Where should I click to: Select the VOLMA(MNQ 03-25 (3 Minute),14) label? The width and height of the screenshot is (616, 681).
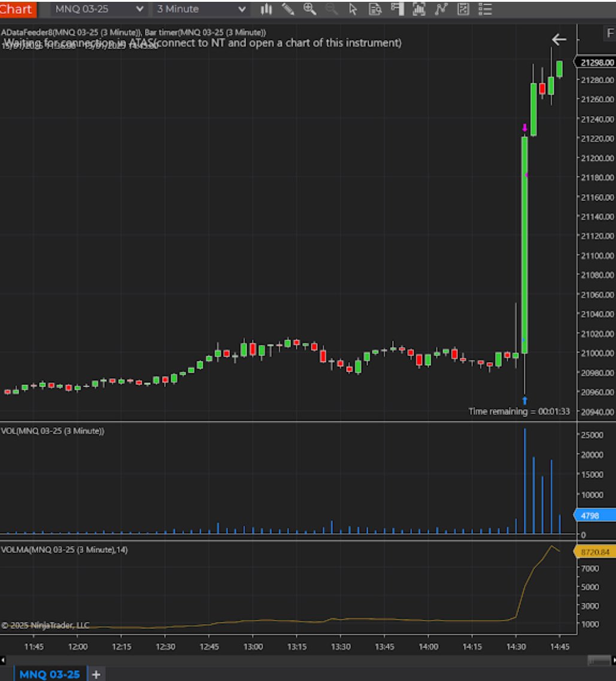[x=64, y=550]
